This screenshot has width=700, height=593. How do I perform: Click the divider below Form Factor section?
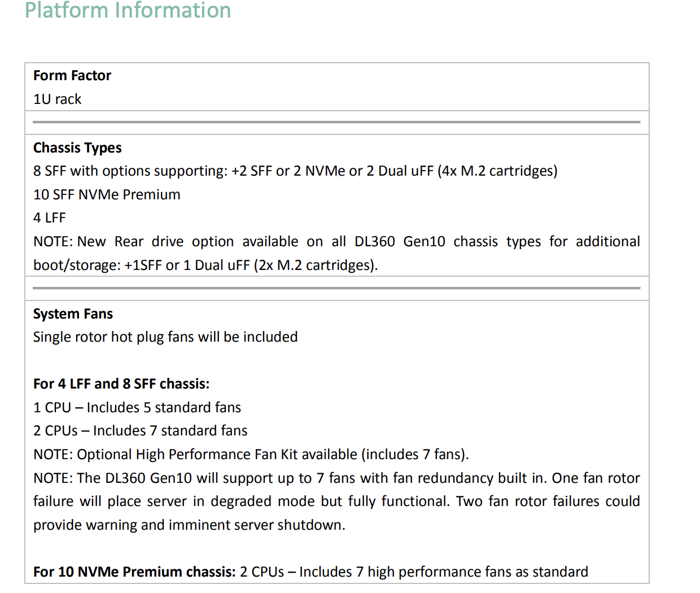[336, 122]
